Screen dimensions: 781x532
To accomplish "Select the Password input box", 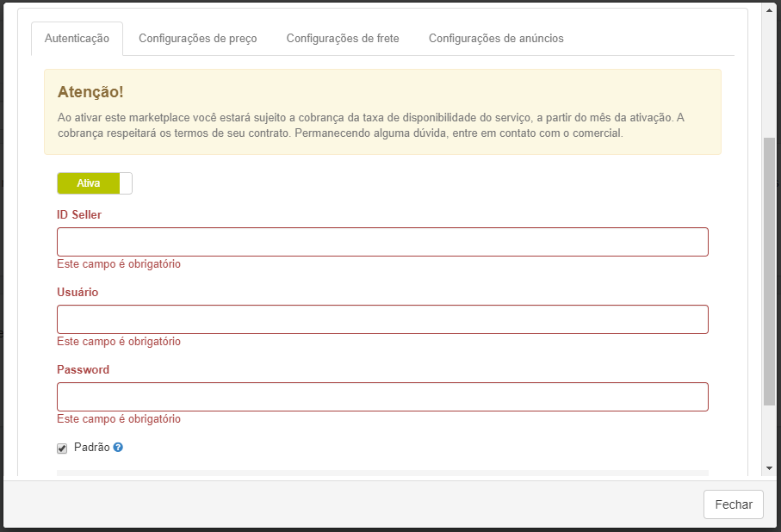I will [x=382, y=397].
